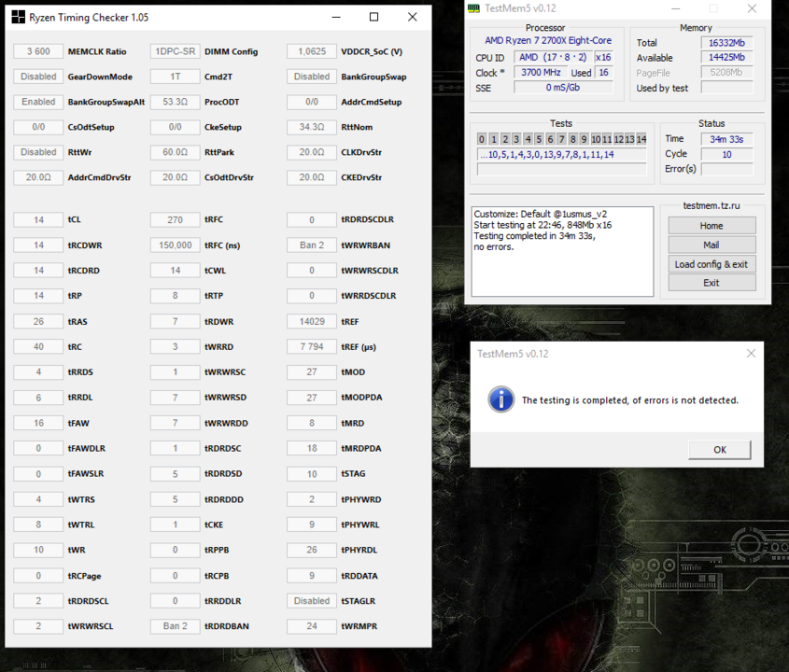Click the tRRDL value 6 field
The height and width of the screenshot is (672, 789).
coord(38,398)
